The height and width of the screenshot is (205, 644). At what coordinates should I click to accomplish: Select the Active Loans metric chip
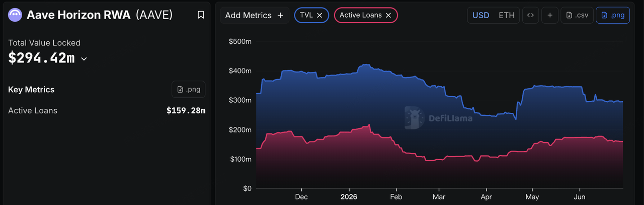click(x=360, y=15)
